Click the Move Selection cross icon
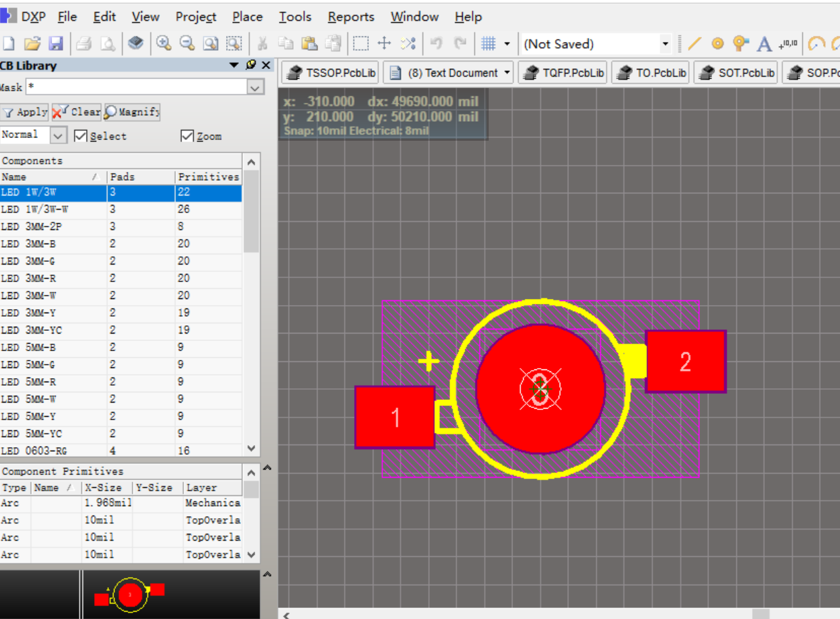Image resolution: width=840 pixels, height=619 pixels. pyautogui.click(x=384, y=44)
